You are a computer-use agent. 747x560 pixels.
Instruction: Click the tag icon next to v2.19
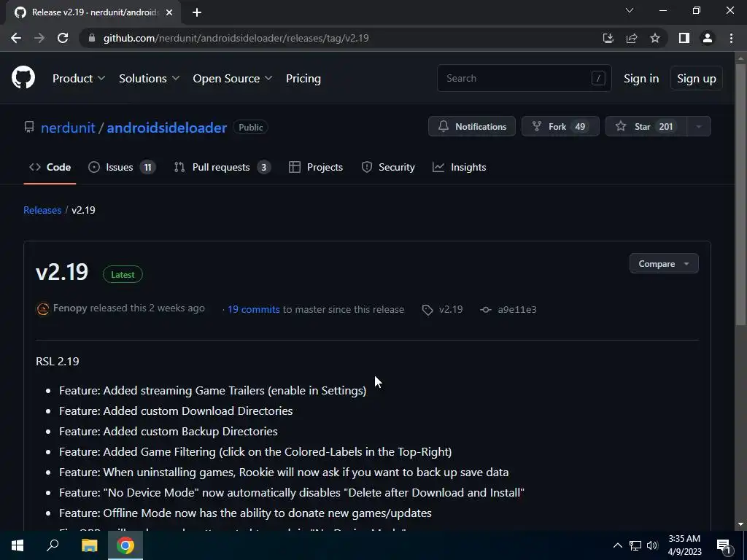pyautogui.click(x=427, y=310)
